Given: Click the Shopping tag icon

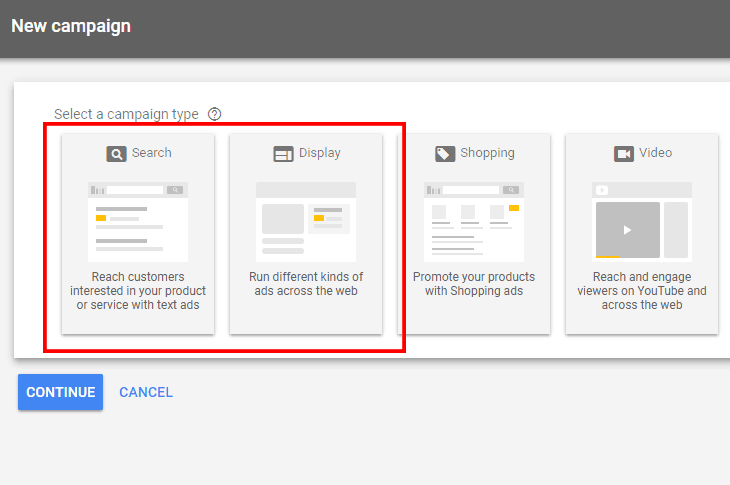Looking at the screenshot, I should 445,154.
